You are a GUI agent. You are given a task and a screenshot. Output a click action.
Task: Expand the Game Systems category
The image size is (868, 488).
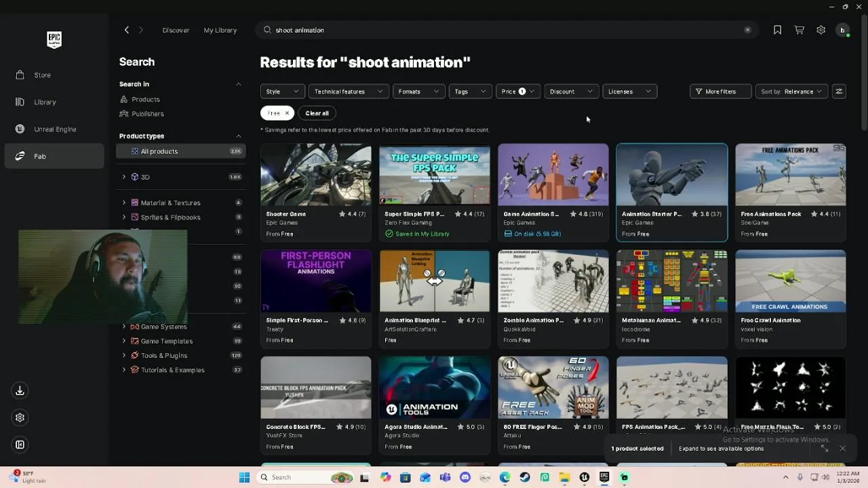click(123, 327)
